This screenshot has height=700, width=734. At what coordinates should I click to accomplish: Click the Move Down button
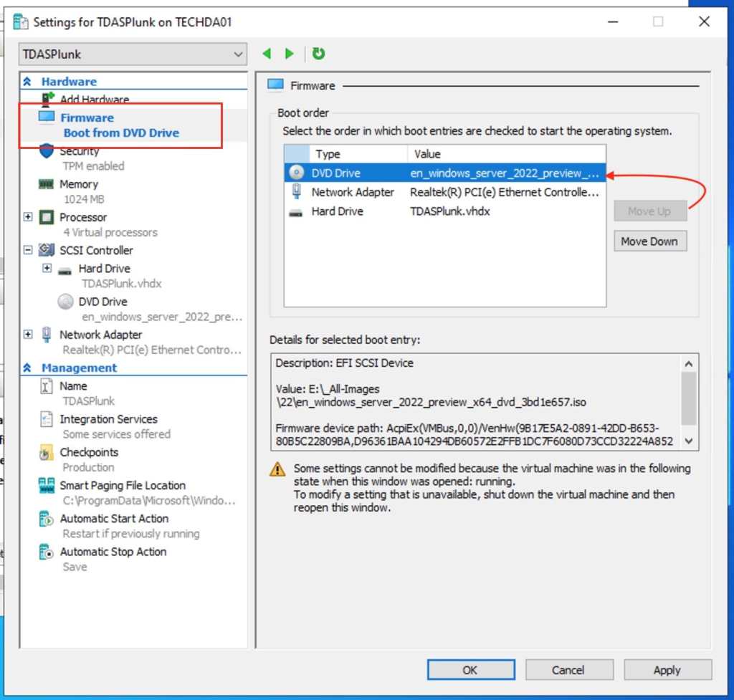pos(649,241)
